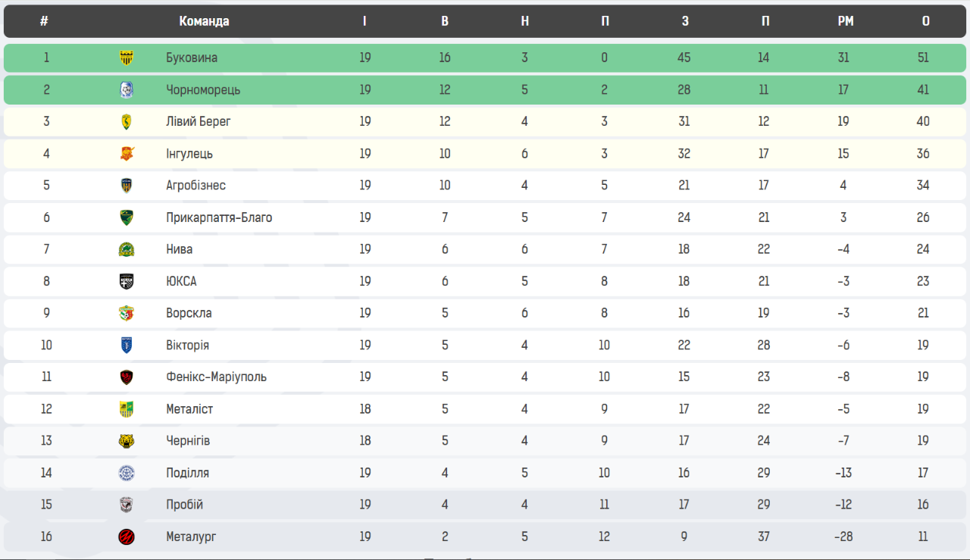Click the Чернігів tiger logo

click(x=127, y=441)
